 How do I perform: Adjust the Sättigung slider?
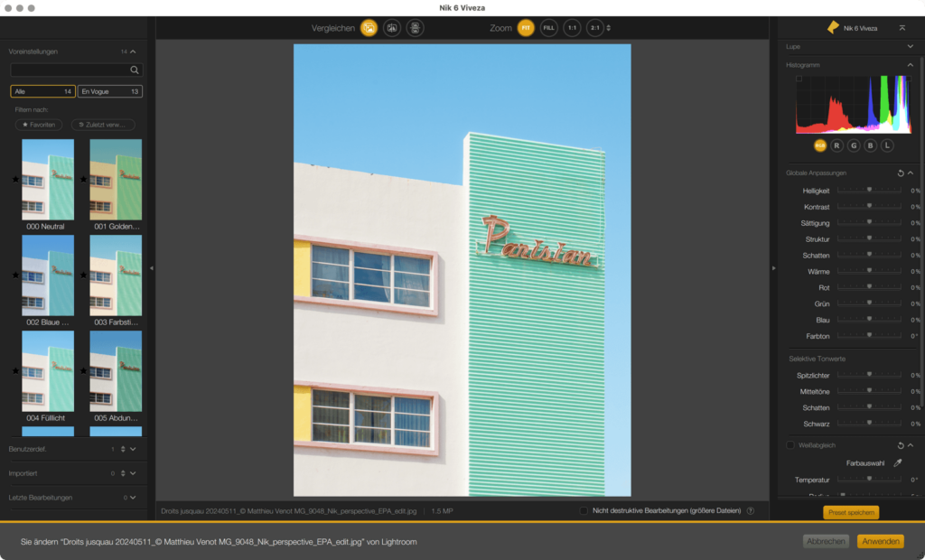point(869,222)
